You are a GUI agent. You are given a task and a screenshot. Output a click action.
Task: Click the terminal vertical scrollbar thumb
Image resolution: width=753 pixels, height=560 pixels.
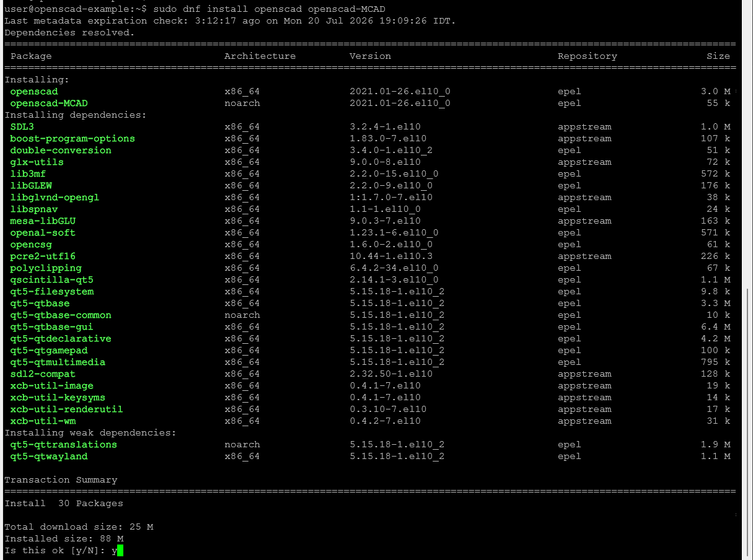coord(747,423)
